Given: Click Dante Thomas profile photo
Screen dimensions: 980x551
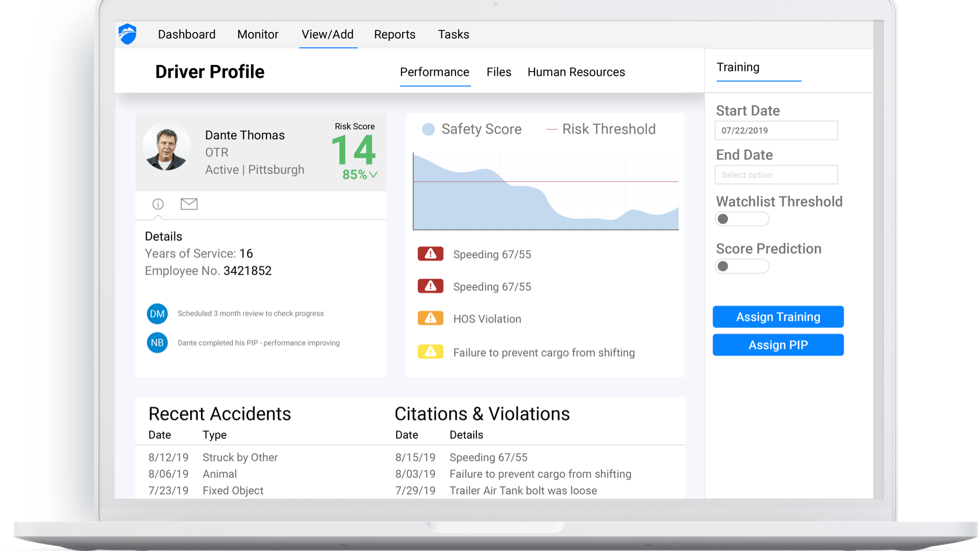Looking at the screenshot, I should (x=166, y=148).
